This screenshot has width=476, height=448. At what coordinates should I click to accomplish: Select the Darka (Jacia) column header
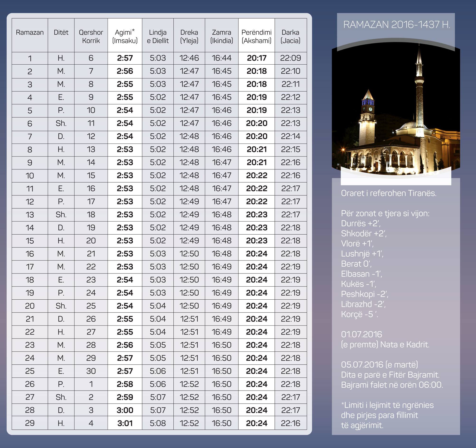tap(290, 36)
